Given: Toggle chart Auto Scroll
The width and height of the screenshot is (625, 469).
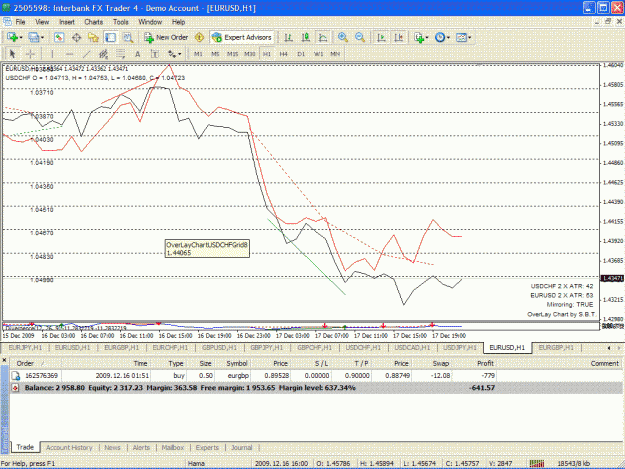Looking at the screenshot, I should pos(381,37).
